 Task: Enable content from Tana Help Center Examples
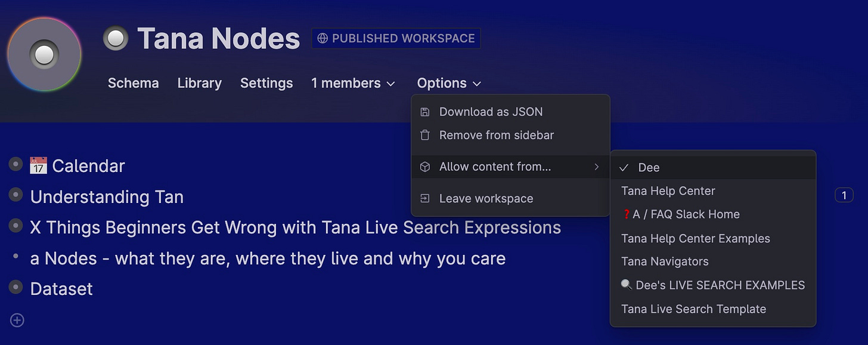[713, 238]
